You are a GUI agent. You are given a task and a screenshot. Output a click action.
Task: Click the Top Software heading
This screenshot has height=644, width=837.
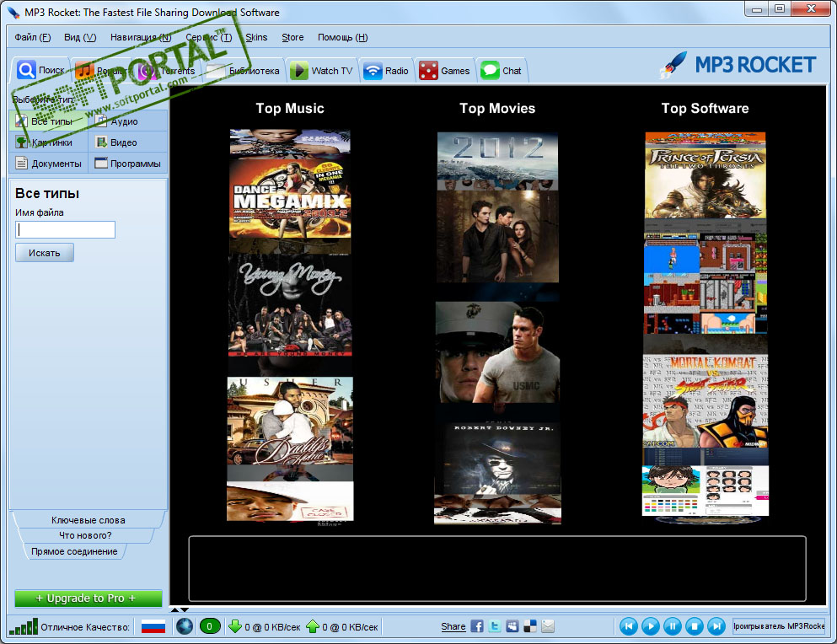706,109
